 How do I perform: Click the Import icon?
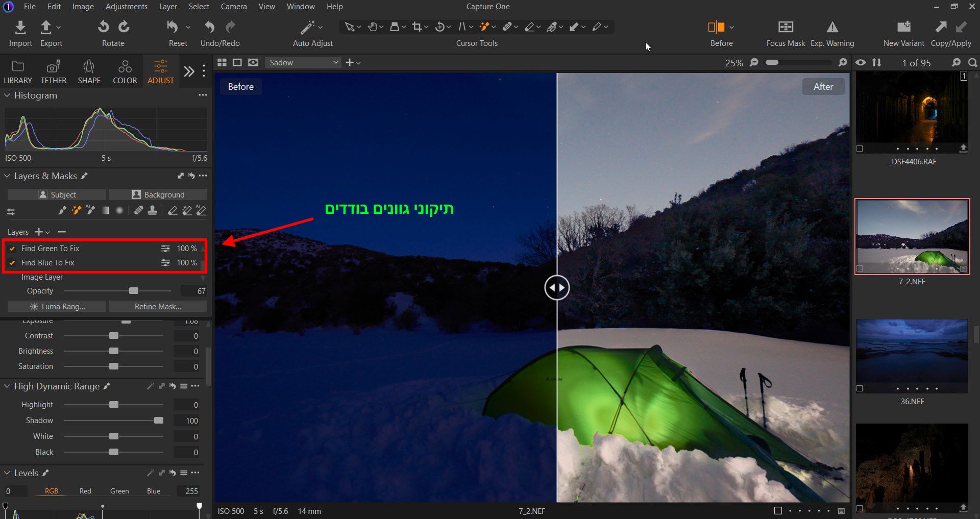click(x=20, y=27)
